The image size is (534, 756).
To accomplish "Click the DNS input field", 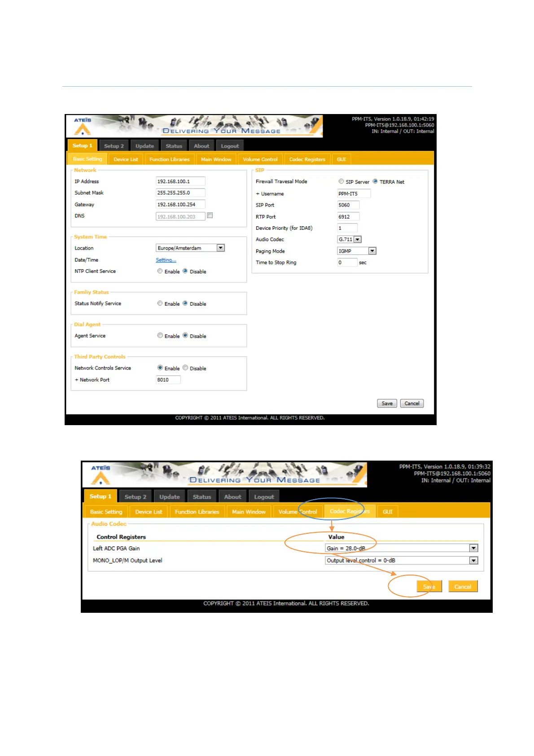I will tap(180, 216).
